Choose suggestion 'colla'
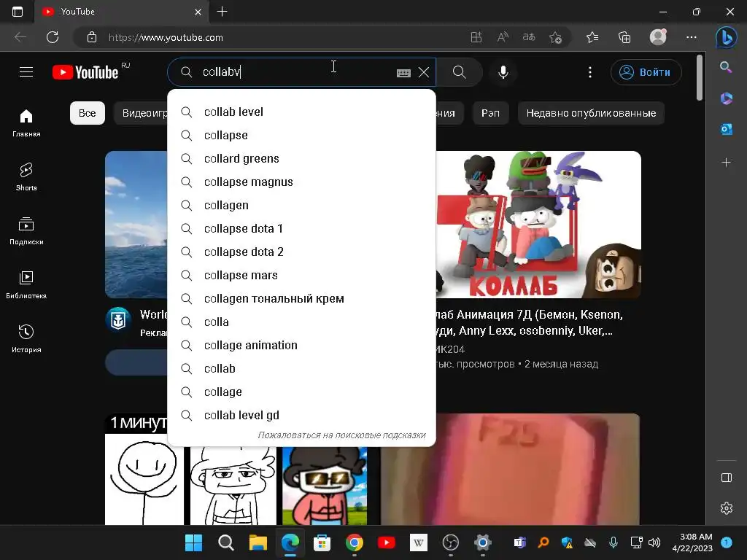Viewport: 747px width, 560px height. click(301, 322)
